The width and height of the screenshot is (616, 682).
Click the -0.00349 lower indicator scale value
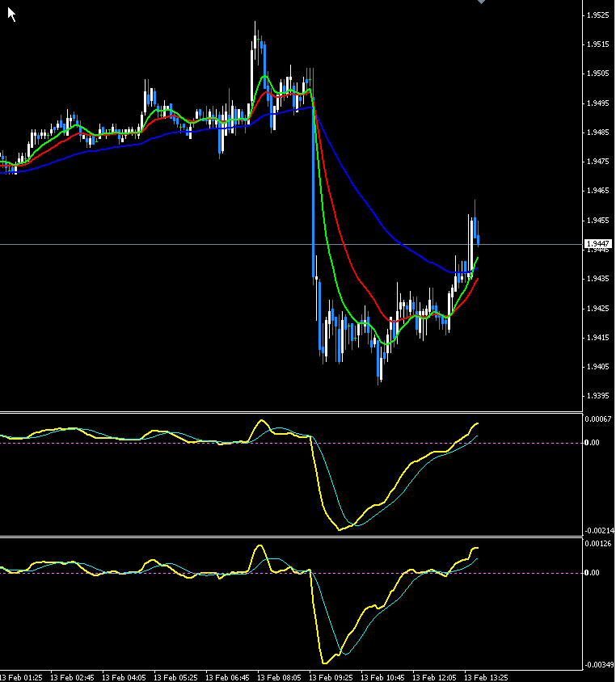(x=598, y=664)
